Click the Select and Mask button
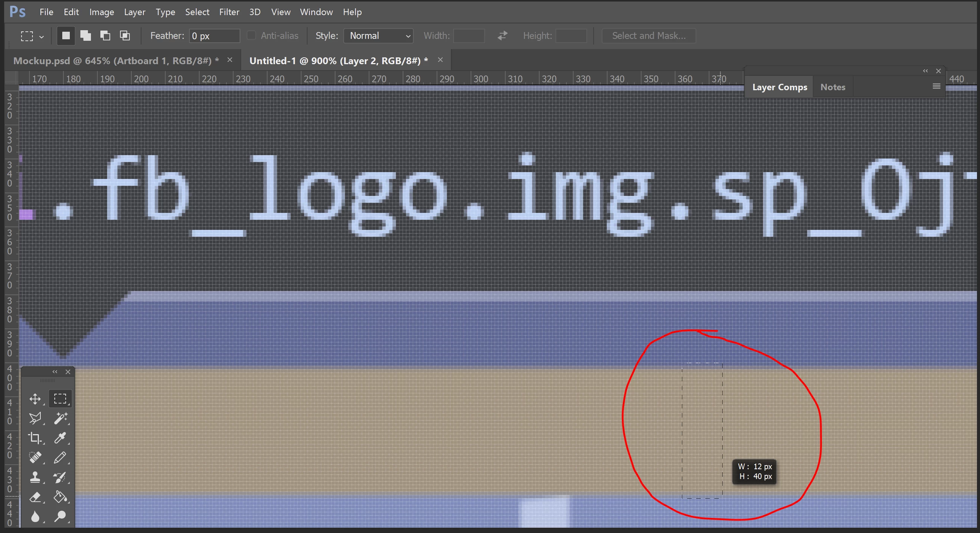This screenshot has width=980, height=533. tap(649, 36)
